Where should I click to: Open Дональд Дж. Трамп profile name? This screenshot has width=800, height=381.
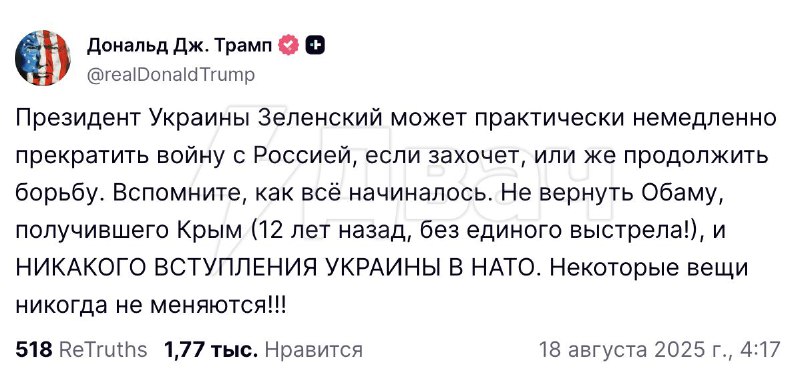tap(180, 46)
